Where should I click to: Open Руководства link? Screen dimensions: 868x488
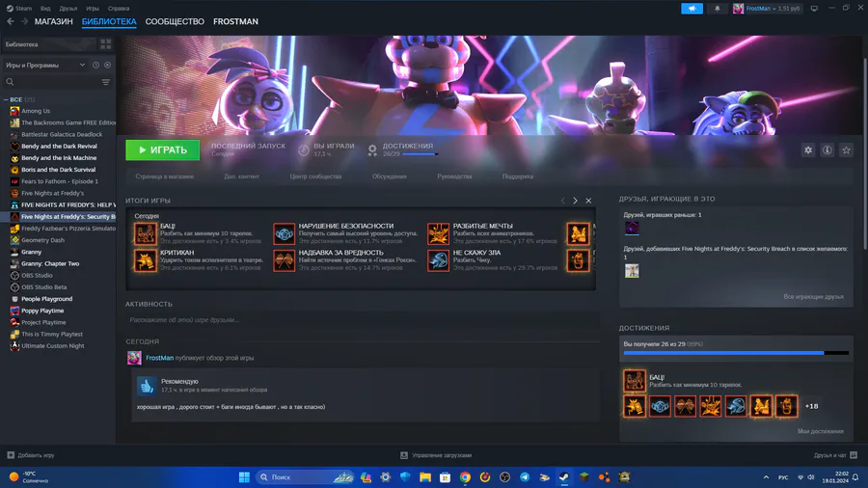click(454, 176)
